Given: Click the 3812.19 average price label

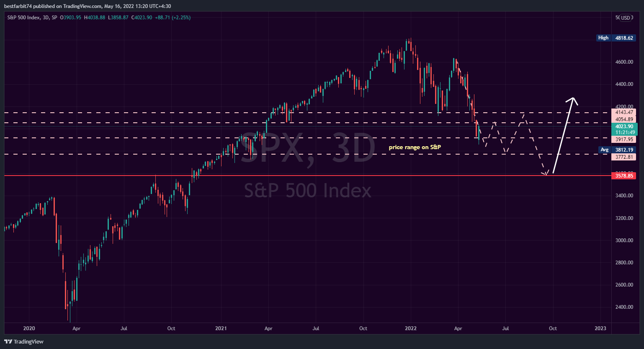Looking at the screenshot, I should tap(624, 150).
